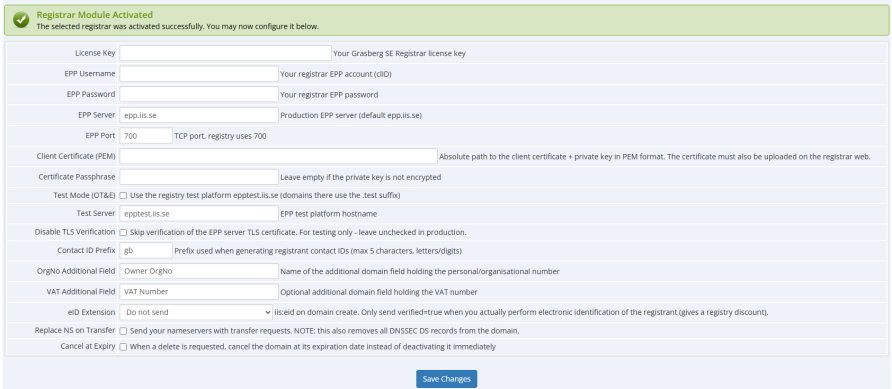
Task: Click the VAT Additional Field input
Action: (199, 292)
